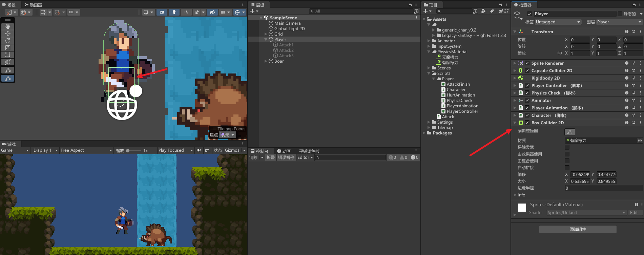644x255 pixels.
Task: Collapse the Player object in the hierarchy
Action: 266,40
